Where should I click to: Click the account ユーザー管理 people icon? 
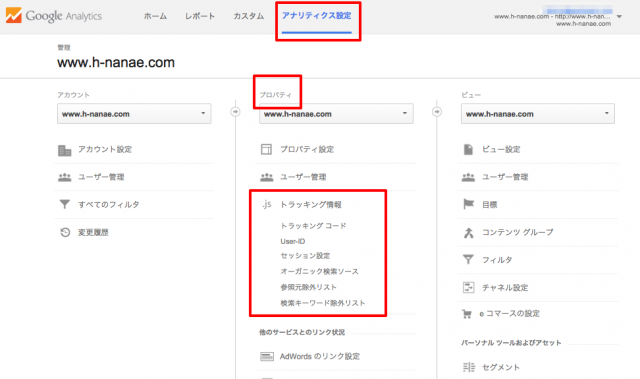pyautogui.click(x=64, y=177)
